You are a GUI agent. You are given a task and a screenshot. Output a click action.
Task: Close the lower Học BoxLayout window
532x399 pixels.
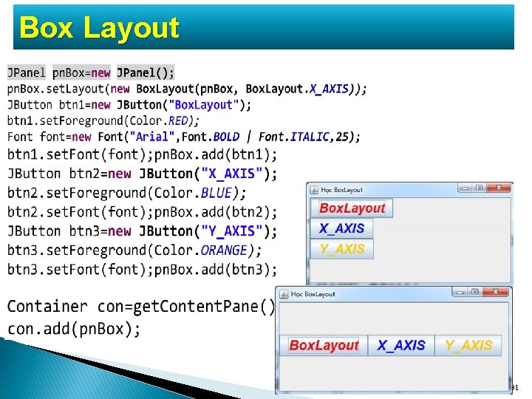pos(495,292)
